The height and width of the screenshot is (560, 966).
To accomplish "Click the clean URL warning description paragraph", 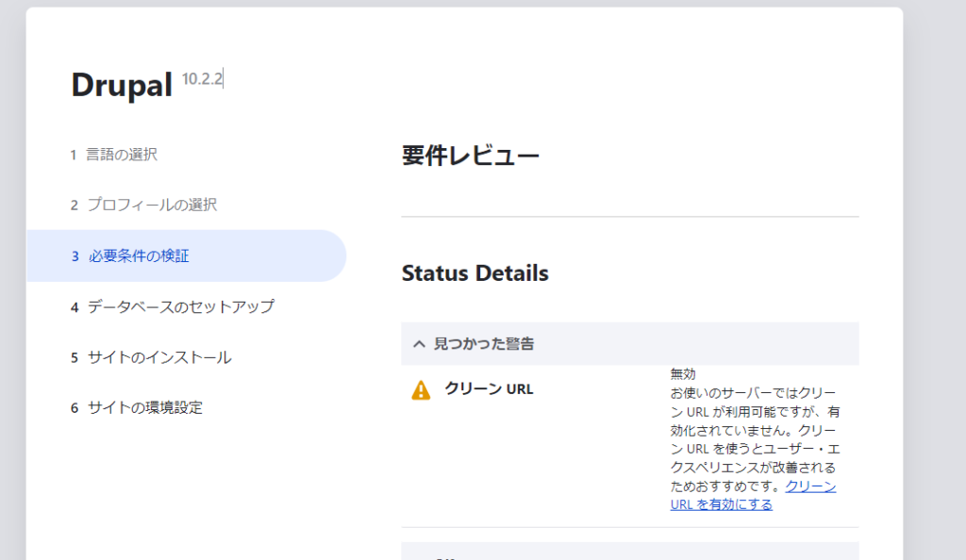I will [x=752, y=439].
